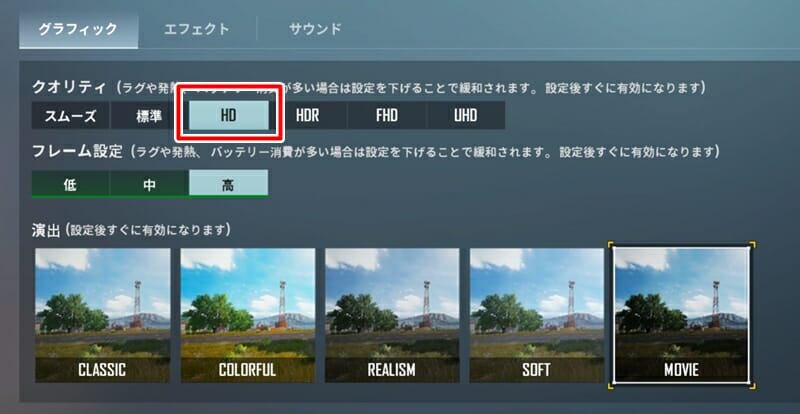Set graphics quality to FHD

click(387, 116)
